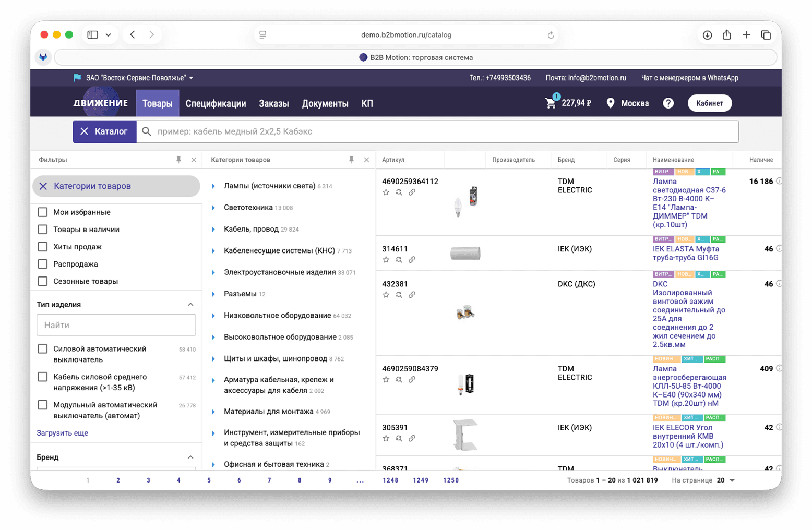812x530 pixels.
Task: Check the Мои избранные checkbox
Action: pyautogui.click(x=43, y=212)
